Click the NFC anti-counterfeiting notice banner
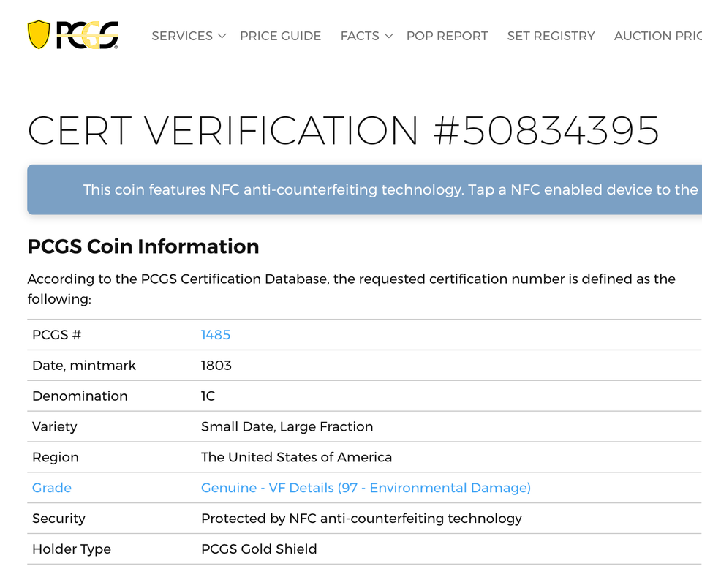This screenshot has width=702, height=588. (366, 189)
